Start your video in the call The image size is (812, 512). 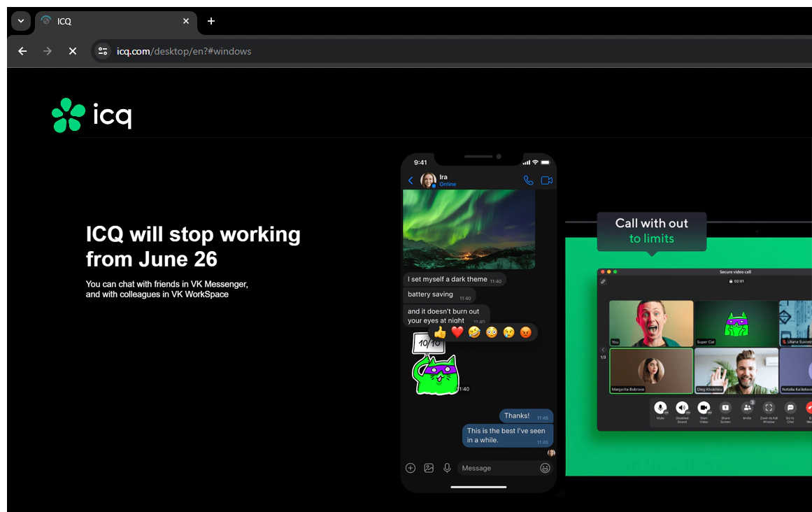coord(704,407)
